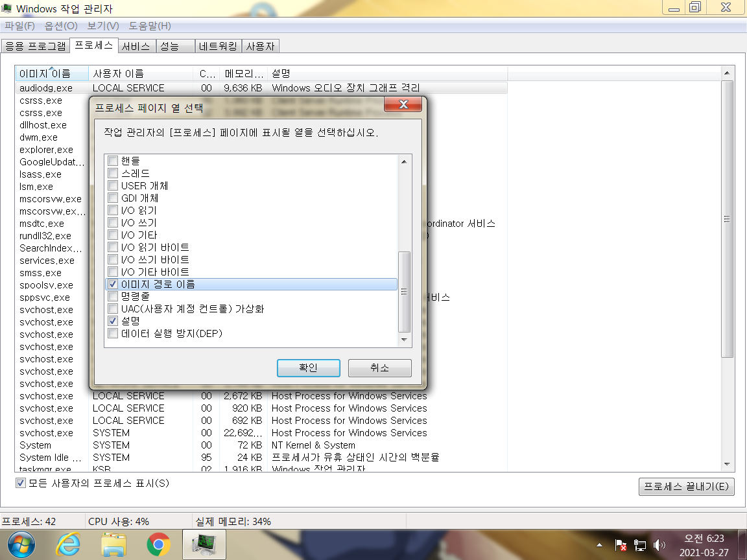Toggle 모든 사용자의 프로세스 표시 checkbox
Image resolution: width=747 pixels, height=560 pixels.
tap(21, 484)
